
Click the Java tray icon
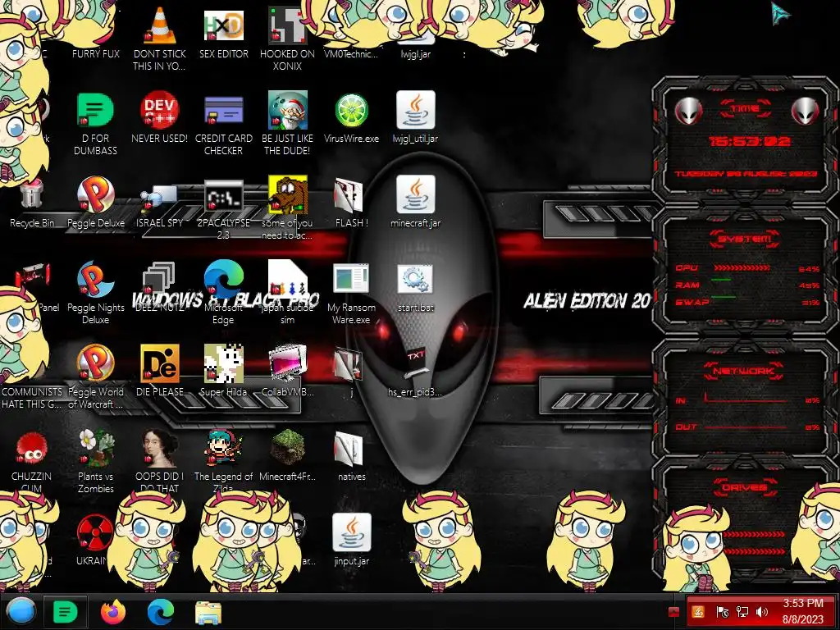pyautogui.click(x=698, y=612)
